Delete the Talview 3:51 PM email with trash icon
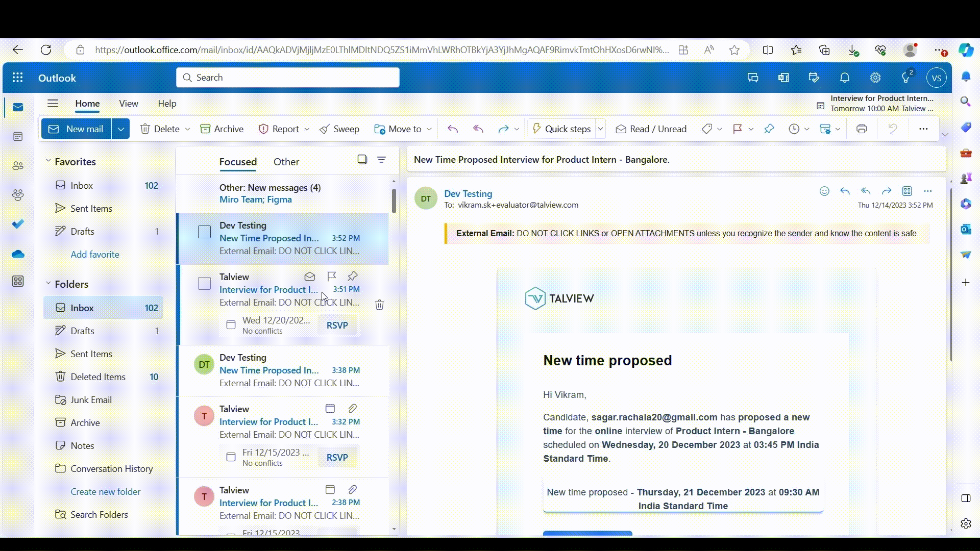Viewport: 980px width, 551px height. (x=379, y=305)
